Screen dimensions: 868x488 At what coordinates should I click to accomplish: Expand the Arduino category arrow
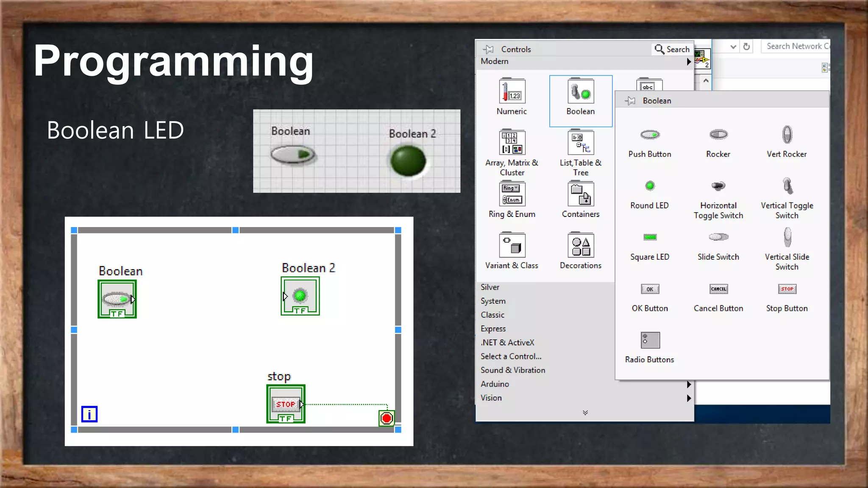click(689, 384)
